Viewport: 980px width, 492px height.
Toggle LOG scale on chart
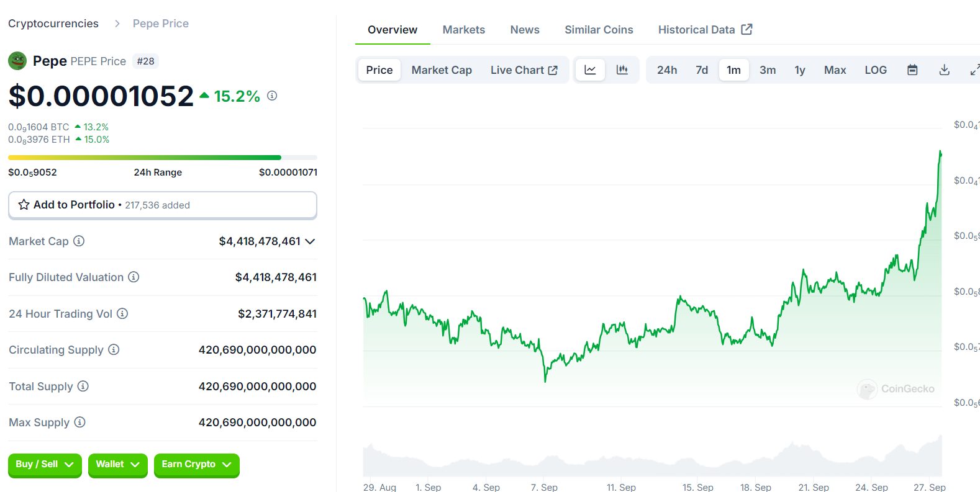tap(876, 70)
